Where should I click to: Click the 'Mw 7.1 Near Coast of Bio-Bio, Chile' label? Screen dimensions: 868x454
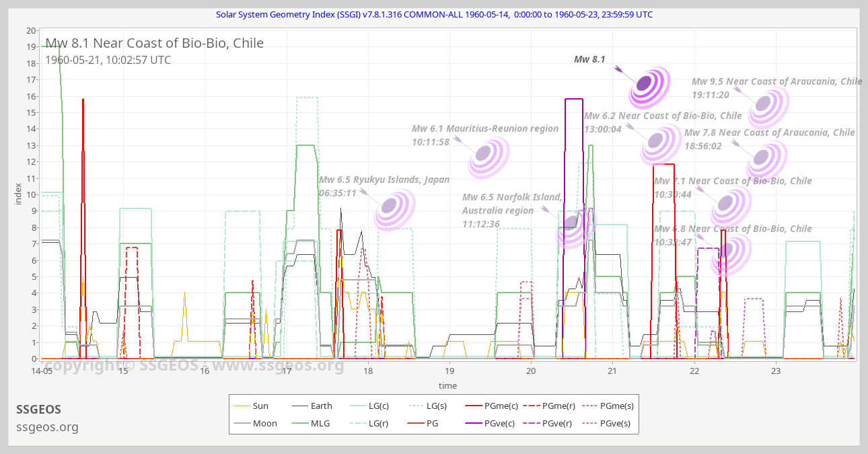pyautogui.click(x=733, y=181)
